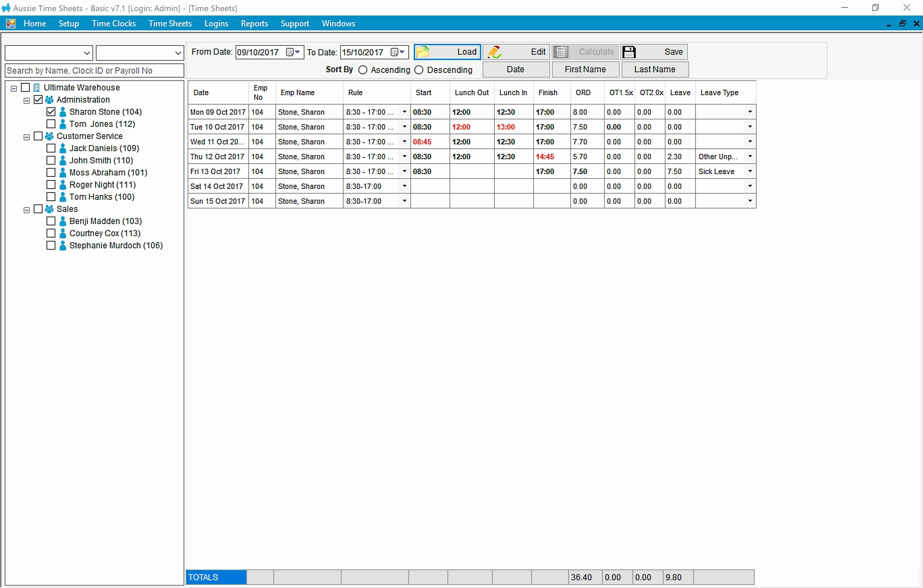The image size is (923, 588).
Task: Check the Customer Service department checkbox
Action: (38, 136)
